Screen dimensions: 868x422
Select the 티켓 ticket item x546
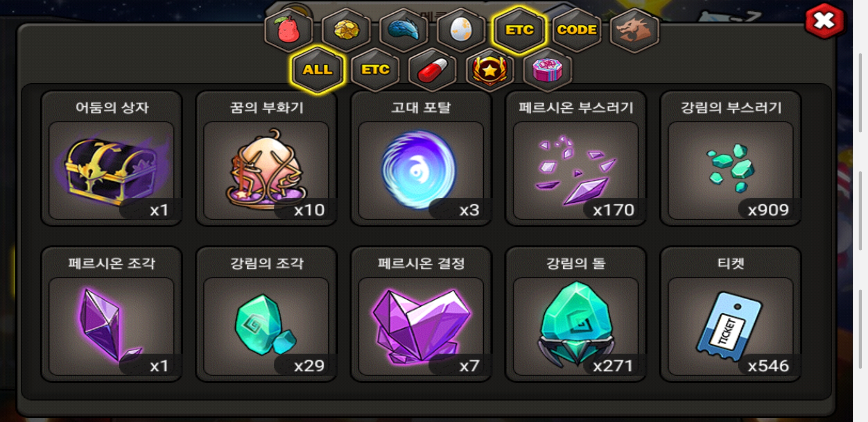(x=731, y=314)
